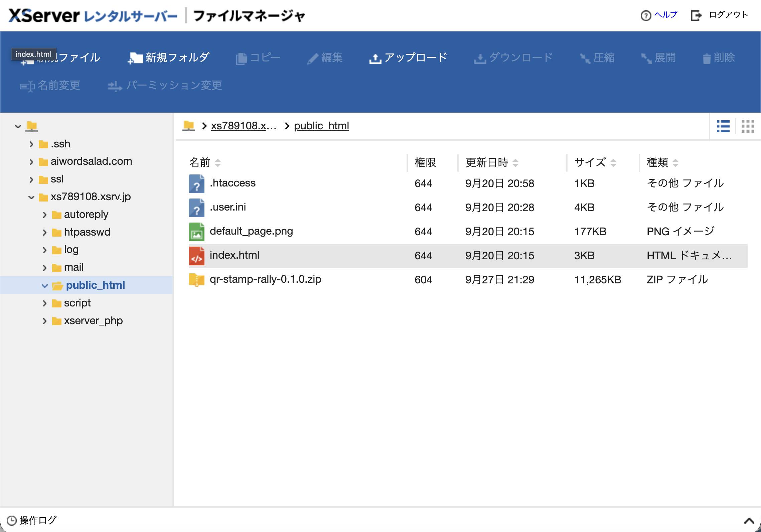Viewport: 761px width, 532px height.
Task: Click the upload (アップロード) toolbar icon
Action: [375, 58]
